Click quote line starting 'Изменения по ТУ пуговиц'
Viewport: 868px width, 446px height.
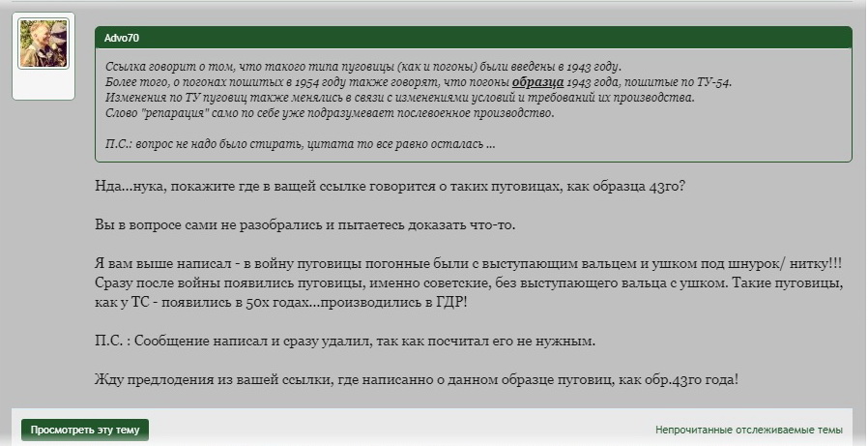[x=399, y=98]
